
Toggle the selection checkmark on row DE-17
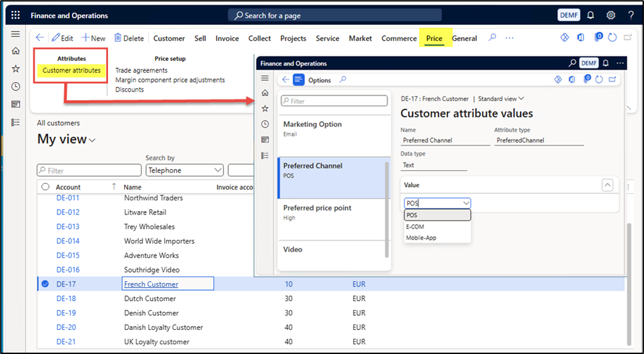[45, 284]
